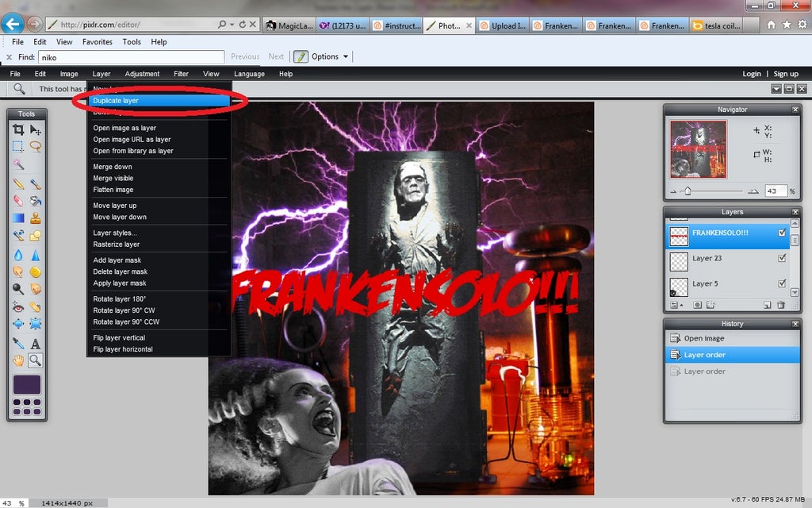Click the main foreground color swatch

point(27,385)
